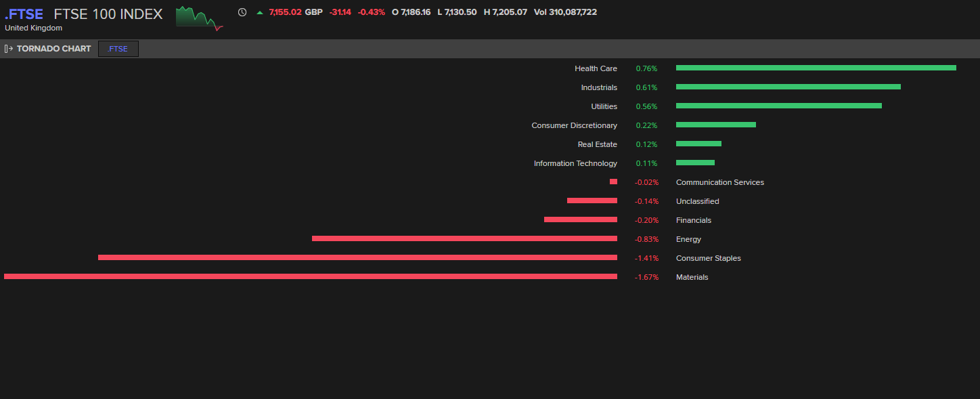The width and height of the screenshot is (980, 399).
Task: Click the -0.20% Financials value
Action: (646, 220)
